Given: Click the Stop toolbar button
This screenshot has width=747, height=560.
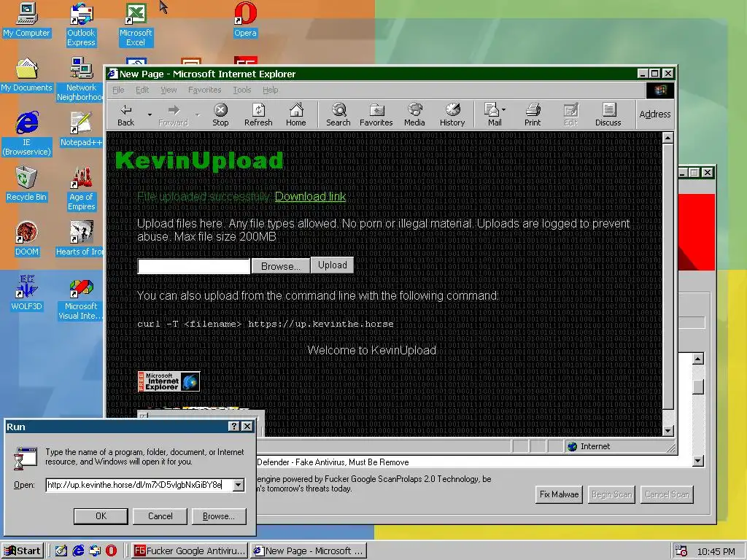Looking at the screenshot, I should [x=220, y=114].
